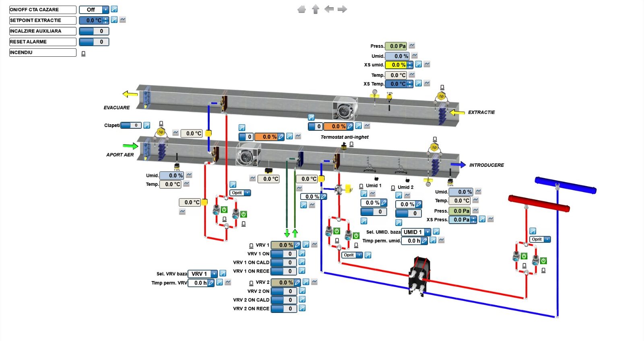Open the Sel. UMID. baza dropdown
The width and height of the screenshot is (644, 341).
click(x=427, y=232)
